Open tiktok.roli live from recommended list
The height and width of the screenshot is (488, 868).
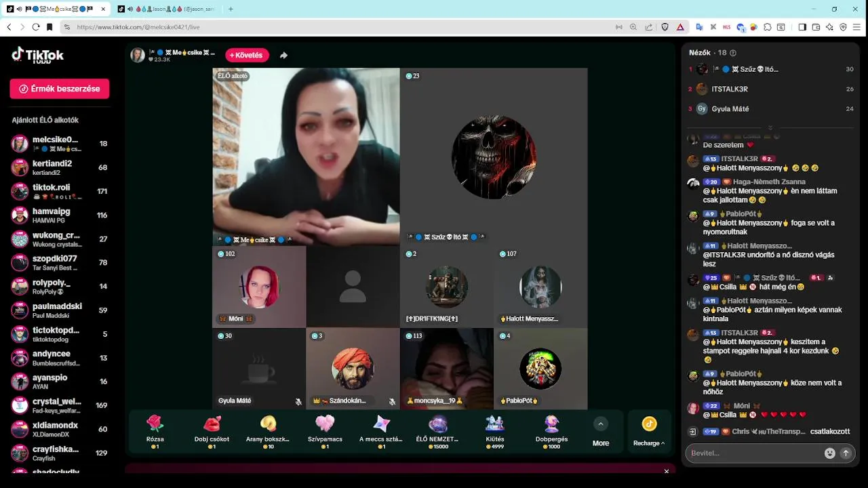[60, 191]
